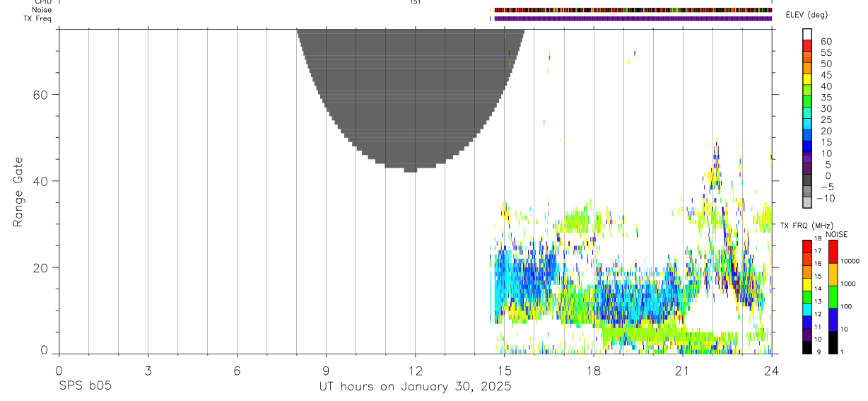Click the 55 label on ELEV scale
This screenshot has height=401, width=868.
pyautogui.click(x=826, y=52)
